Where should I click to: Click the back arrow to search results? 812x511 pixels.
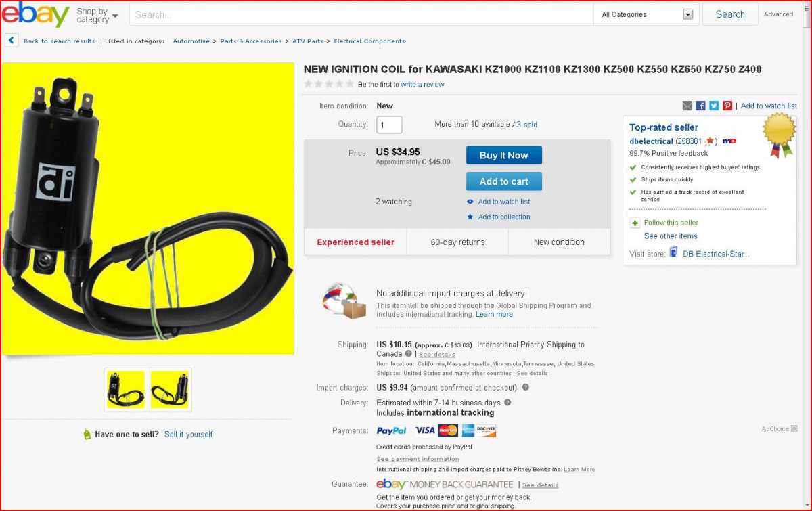[12, 41]
